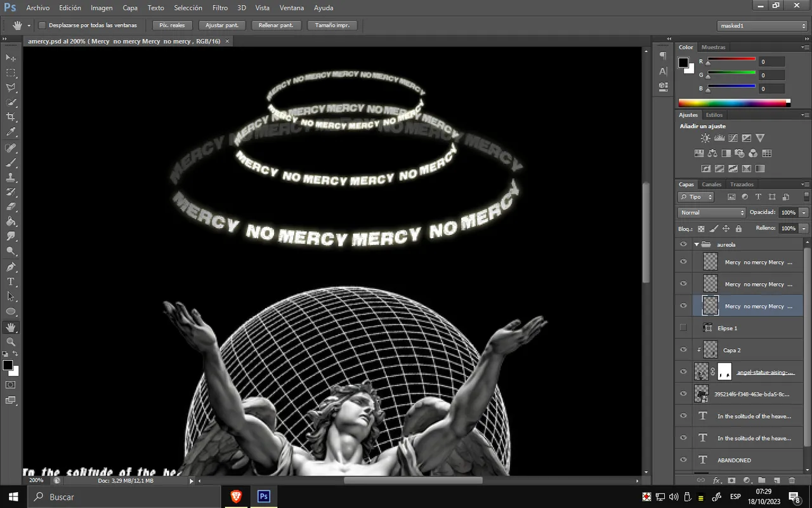Hide the 395214f6 image layer
812x508 pixels.
point(683,394)
